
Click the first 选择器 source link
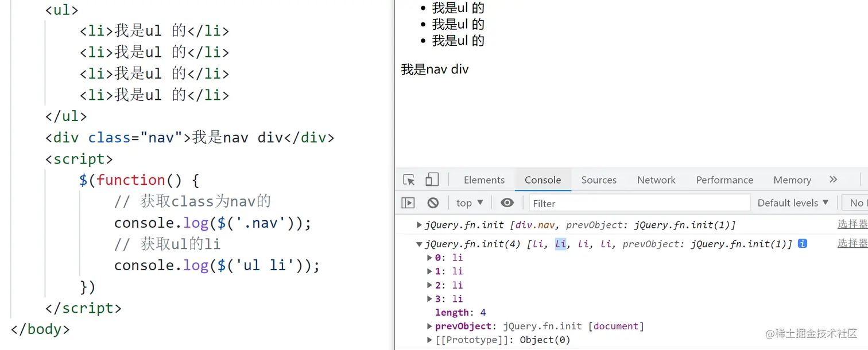[x=852, y=224]
